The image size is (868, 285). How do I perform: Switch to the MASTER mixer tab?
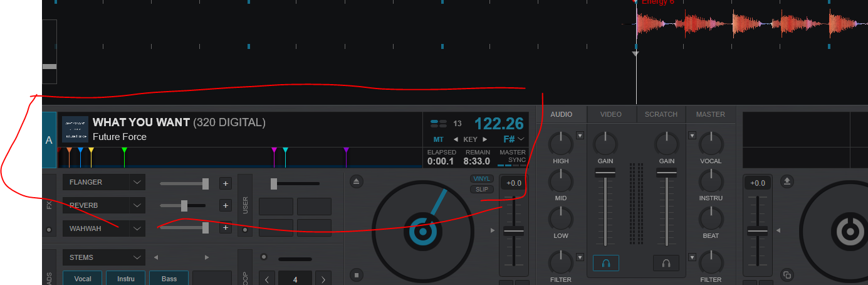point(711,114)
